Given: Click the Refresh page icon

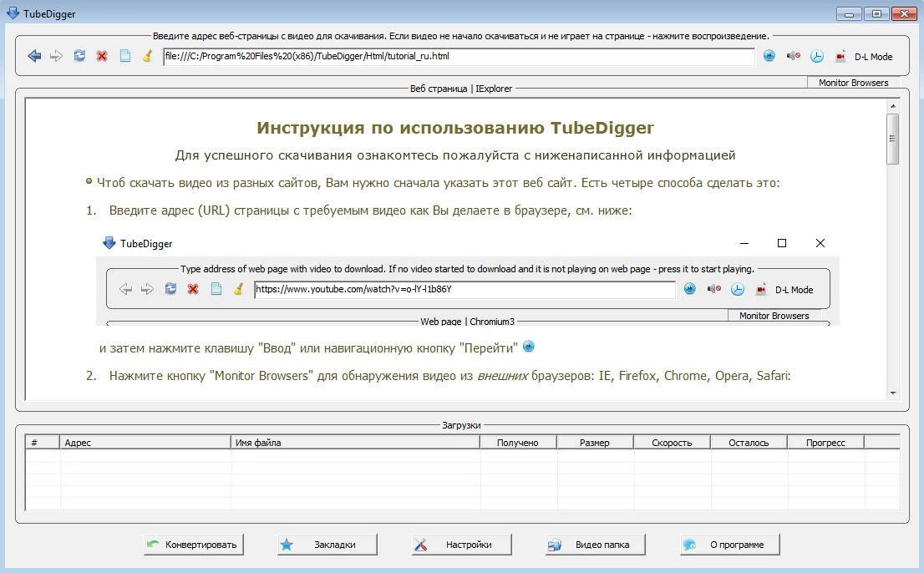Looking at the screenshot, I should 79,56.
